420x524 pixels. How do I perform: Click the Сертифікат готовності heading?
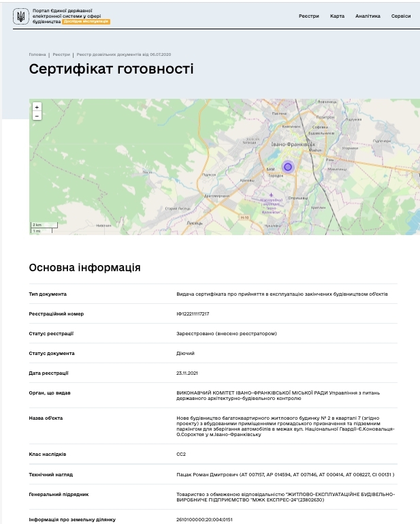tap(111, 69)
